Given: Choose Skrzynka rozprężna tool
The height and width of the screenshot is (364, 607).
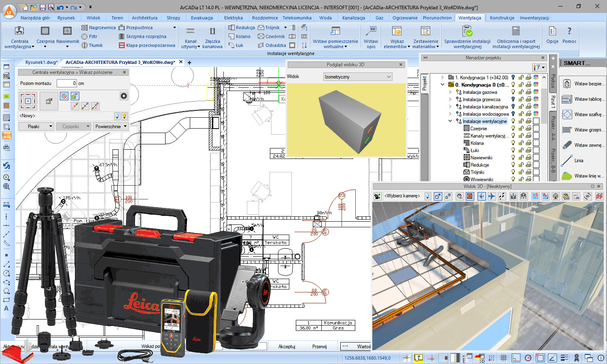Looking at the screenshot, I should tap(142, 36).
